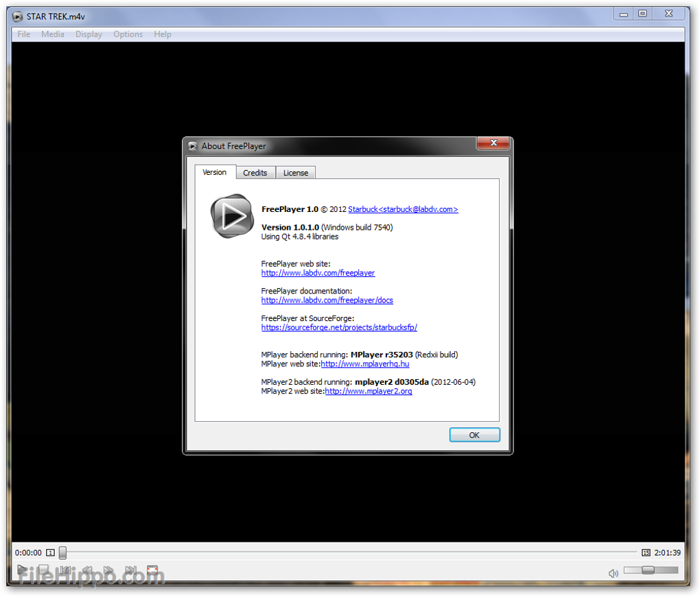Click the seek bar handle
This screenshot has width=700, height=596.
click(63, 553)
